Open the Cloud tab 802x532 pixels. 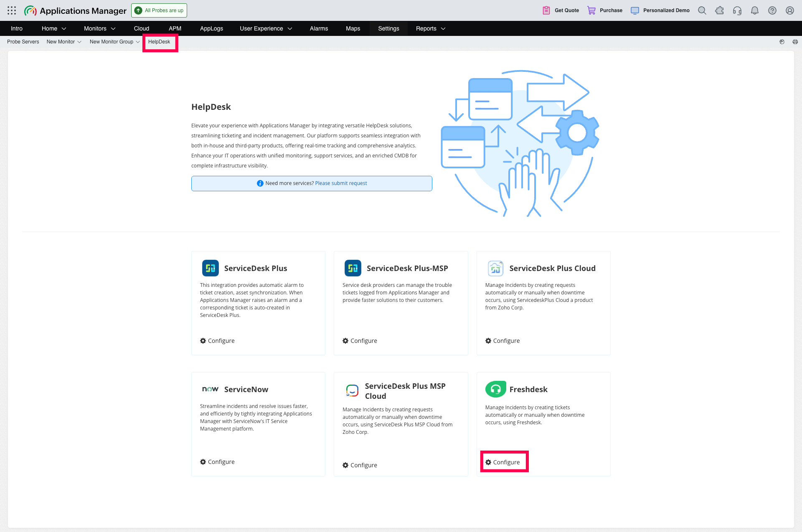[142, 28]
